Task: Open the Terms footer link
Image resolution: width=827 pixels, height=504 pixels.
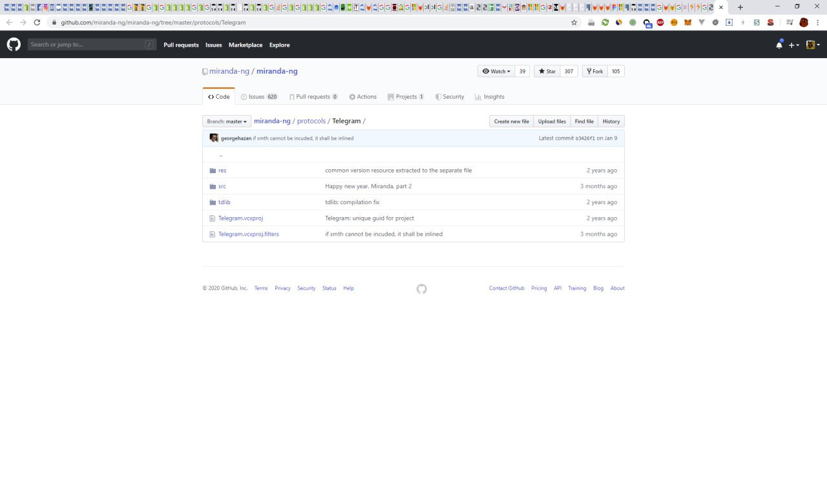Action: [x=261, y=288]
